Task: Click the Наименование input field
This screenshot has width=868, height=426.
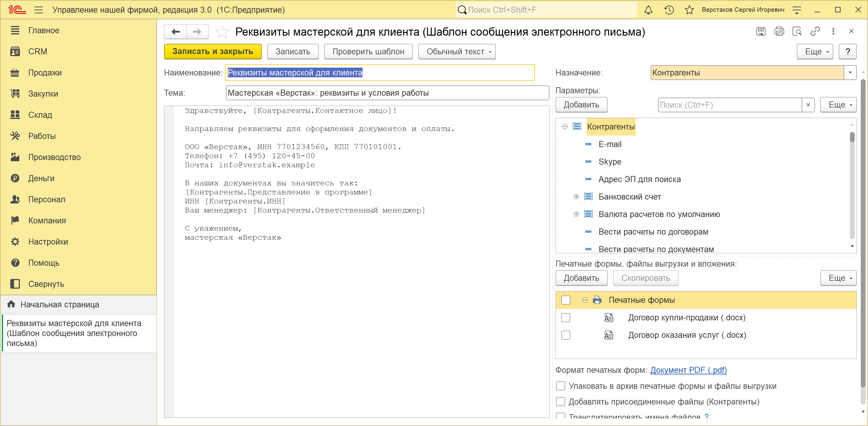Action: coord(379,73)
